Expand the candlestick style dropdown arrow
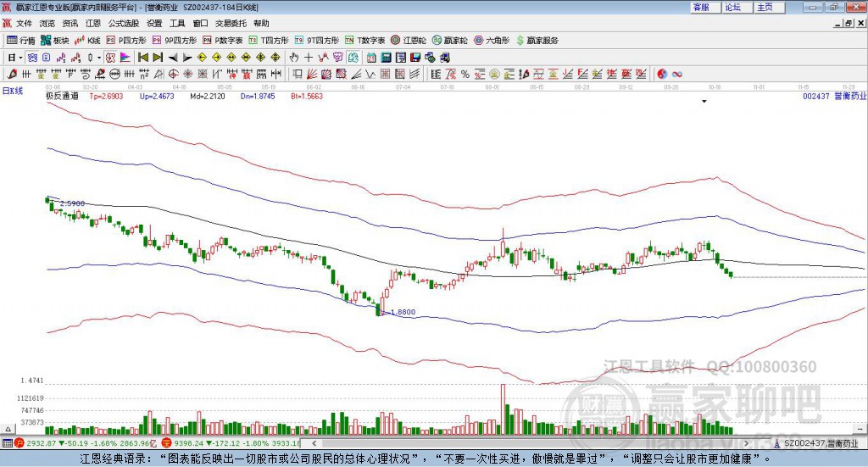This screenshot has width=868, height=467. [99, 58]
